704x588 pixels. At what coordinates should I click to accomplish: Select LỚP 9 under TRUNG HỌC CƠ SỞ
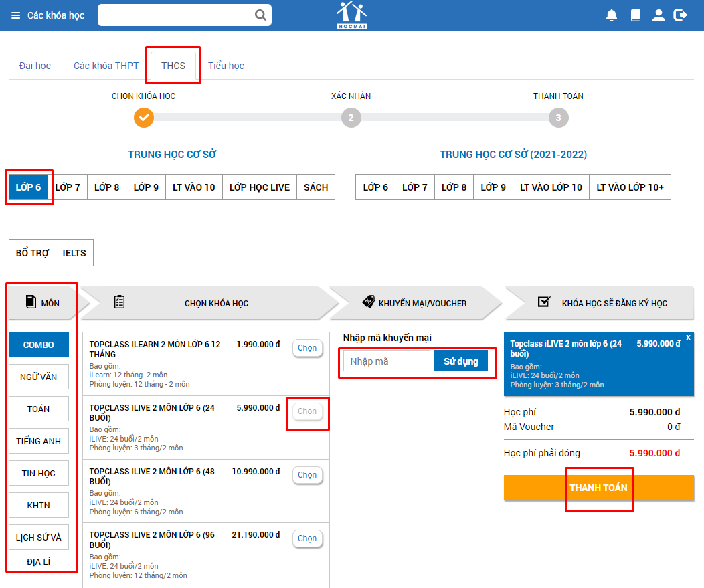click(146, 187)
